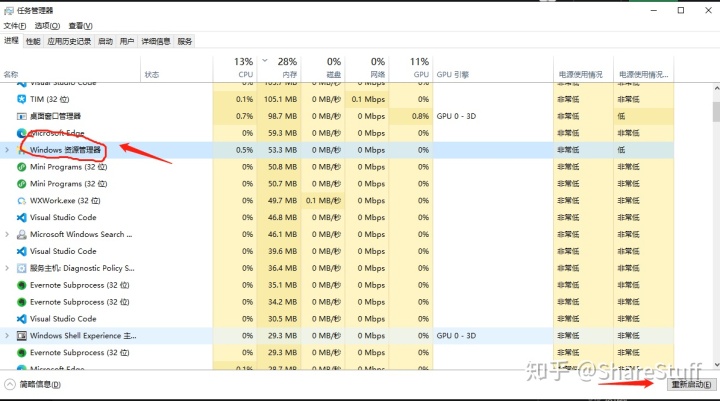The height and width of the screenshot is (401, 720).
Task: Sort by the 11% GPU column header
Action: (x=411, y=69)
